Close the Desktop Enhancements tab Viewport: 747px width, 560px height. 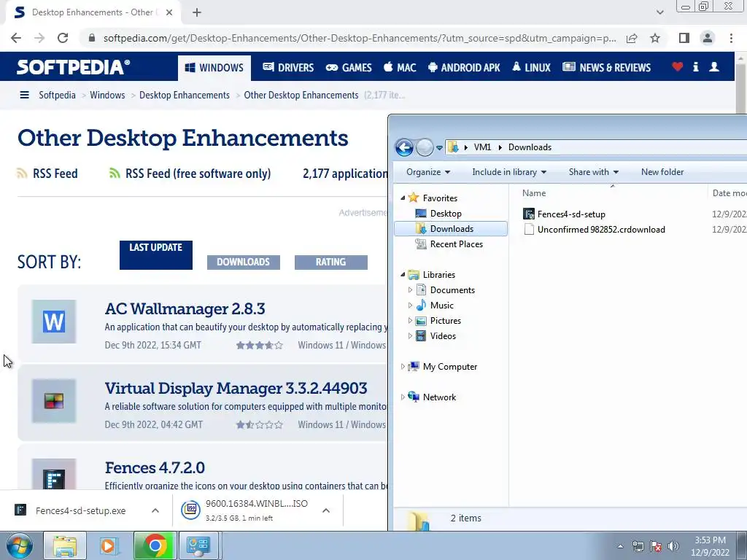[169, 12]
